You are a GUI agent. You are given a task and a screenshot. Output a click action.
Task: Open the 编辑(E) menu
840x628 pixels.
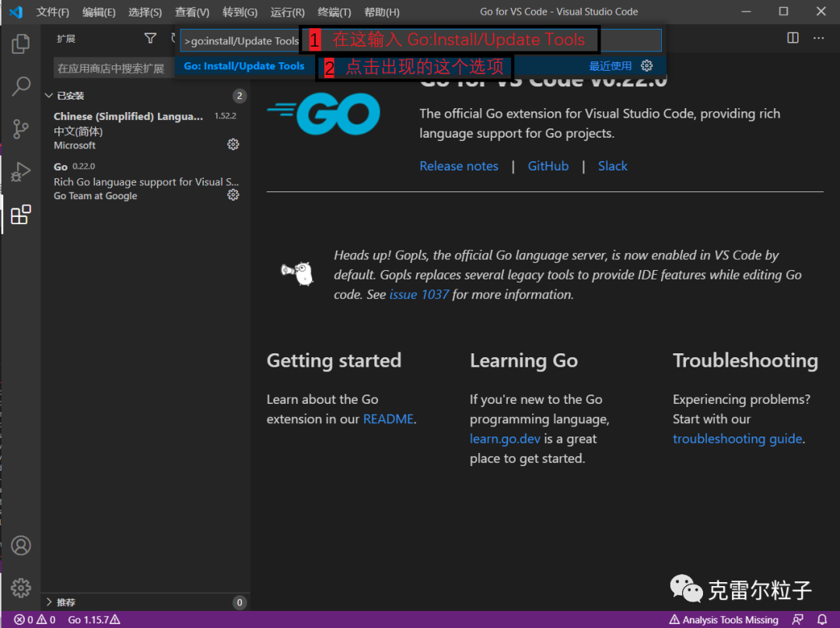pyautogui.click(x=99, y=12)
